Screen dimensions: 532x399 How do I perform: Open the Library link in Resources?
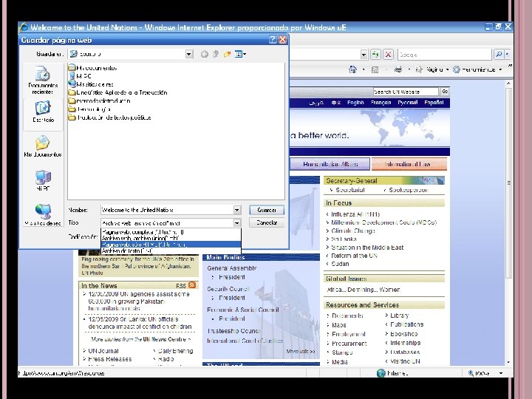click(x=399, y=316)
